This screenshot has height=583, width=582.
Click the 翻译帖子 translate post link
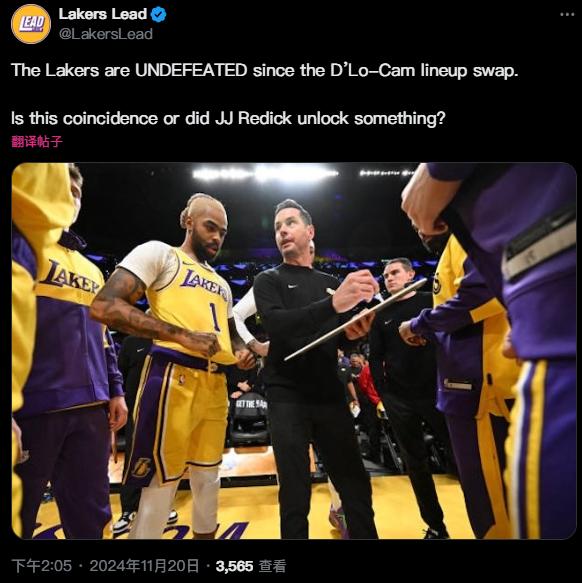click(x=37, y=142)
